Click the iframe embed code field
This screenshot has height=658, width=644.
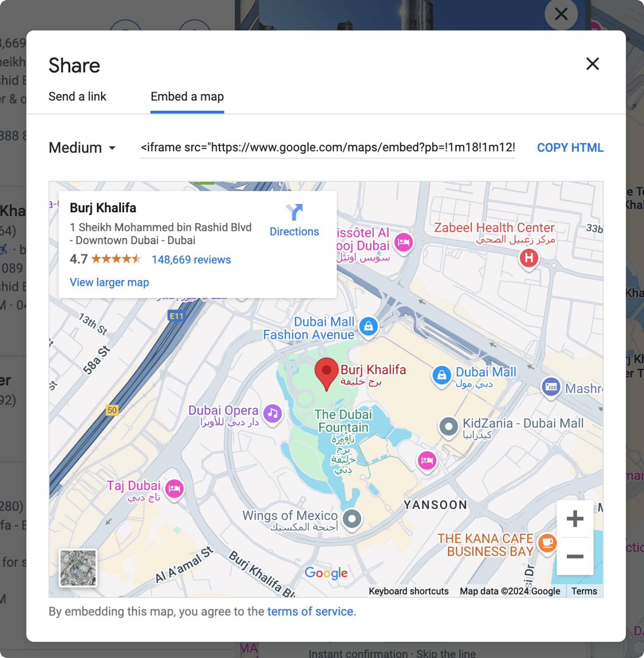[328, 148]
